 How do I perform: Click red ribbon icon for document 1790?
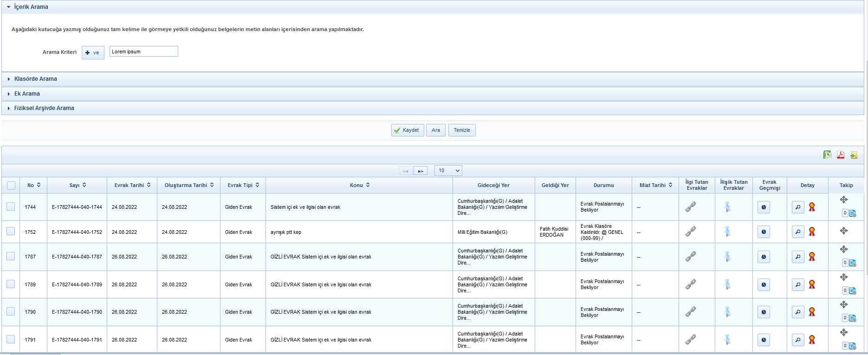click(812, 312)
